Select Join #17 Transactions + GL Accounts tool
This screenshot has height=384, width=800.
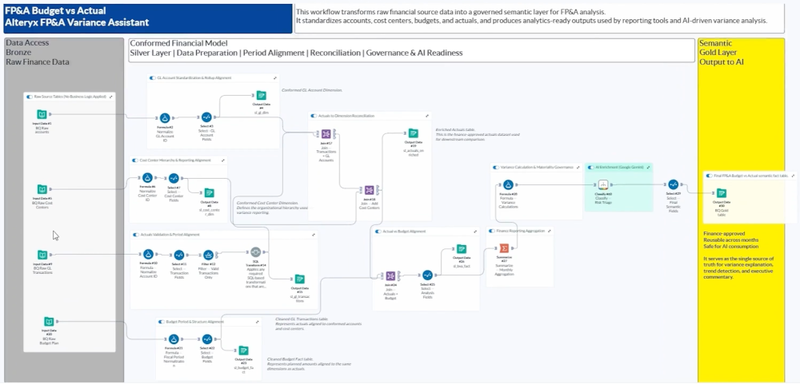(326, 134)
